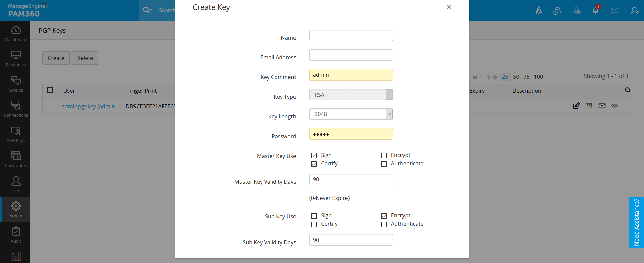Email the adminpgpkey key via envelope icon
The image size is (644, 263).
602,106
